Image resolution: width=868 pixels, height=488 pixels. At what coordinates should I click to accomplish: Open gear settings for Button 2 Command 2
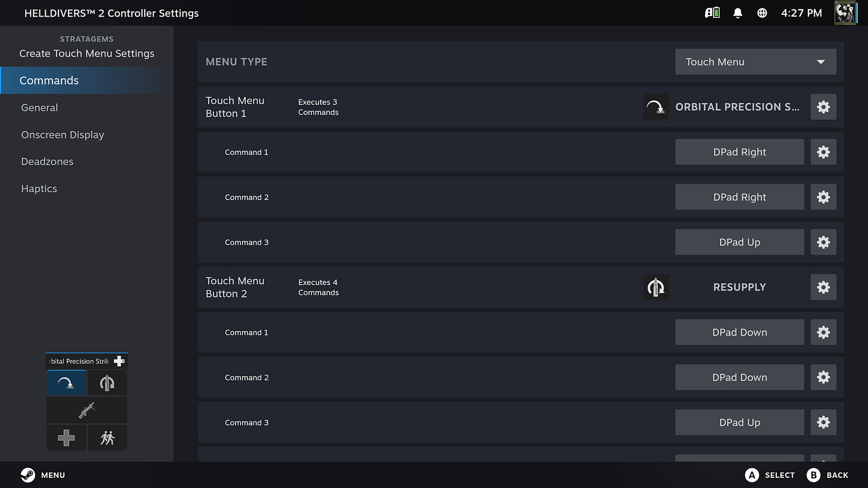pos(823,377)
